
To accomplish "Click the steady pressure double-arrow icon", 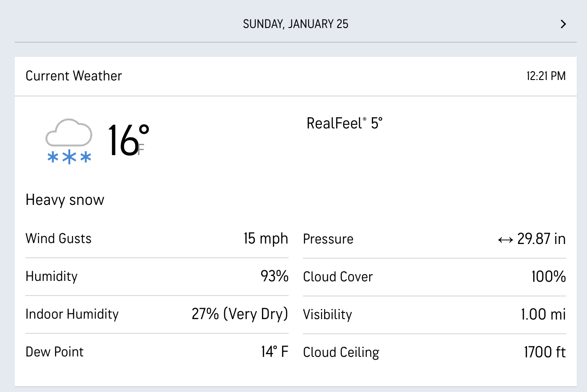I will point(506,240).
